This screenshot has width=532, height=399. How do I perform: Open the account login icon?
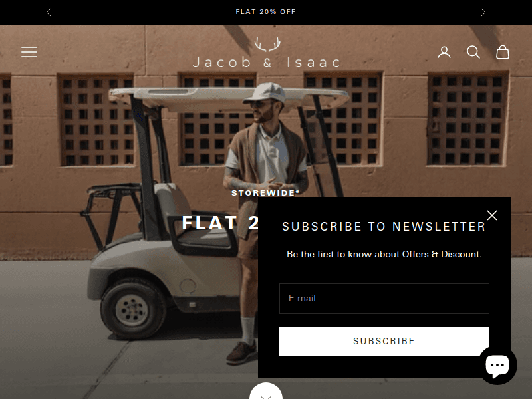[x=444, y=53]
